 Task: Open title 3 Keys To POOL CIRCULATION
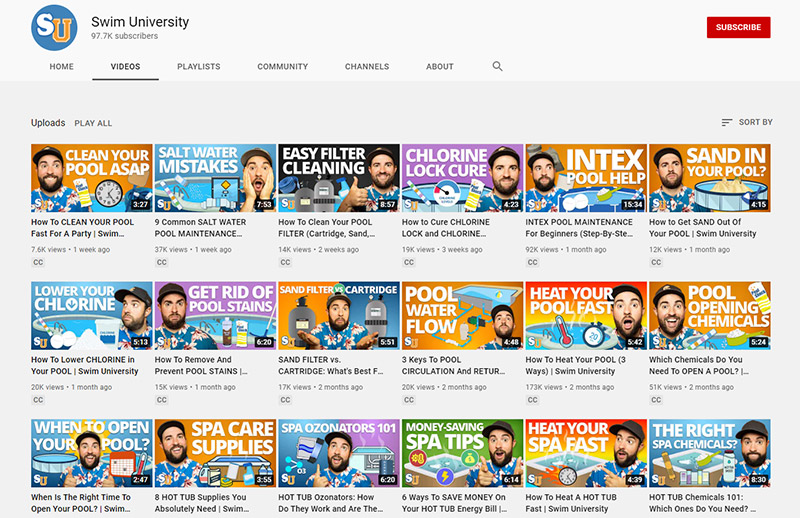coord(454,365)
